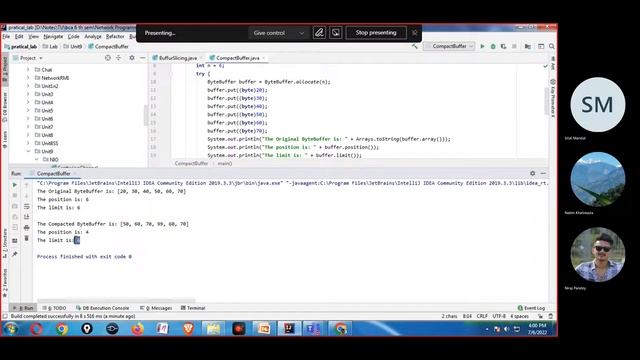The width and height of the screenshot is (640, 360).
Task: Locate current file in Project view
Action: point(108,58)
